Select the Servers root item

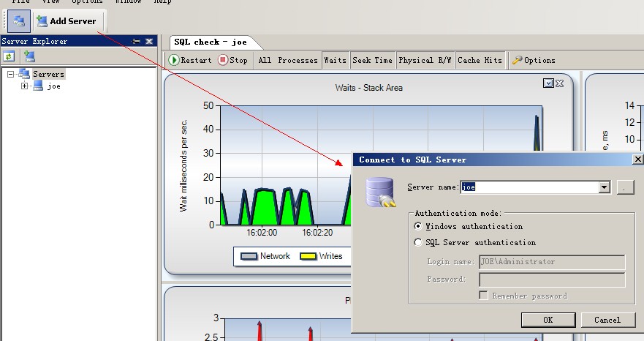[x=48, y=74]
